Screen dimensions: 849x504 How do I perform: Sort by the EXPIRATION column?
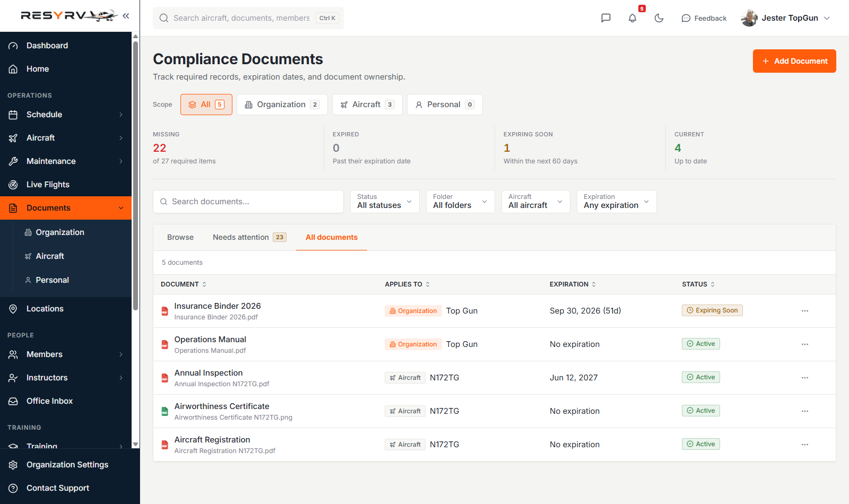tap(573, 284)
